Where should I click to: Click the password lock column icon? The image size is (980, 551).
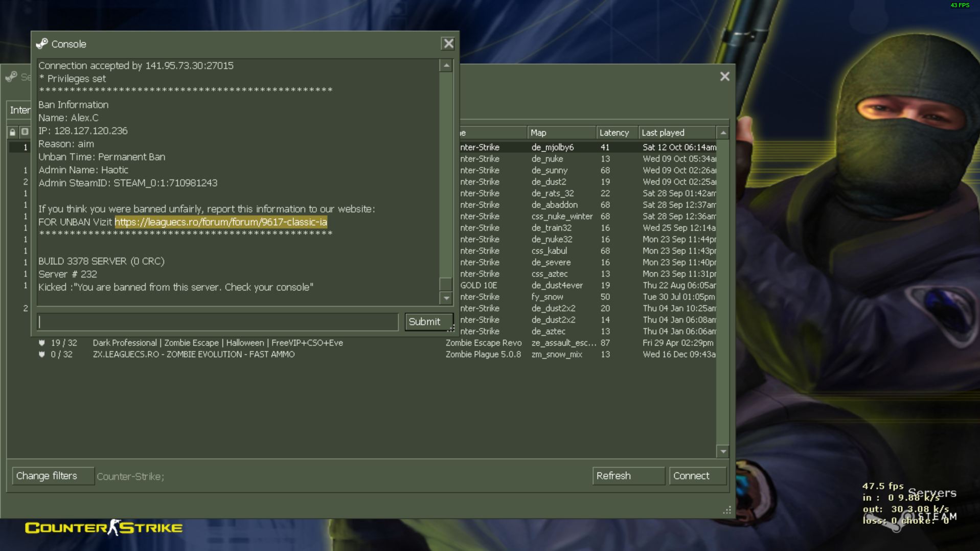pos(13,132)
